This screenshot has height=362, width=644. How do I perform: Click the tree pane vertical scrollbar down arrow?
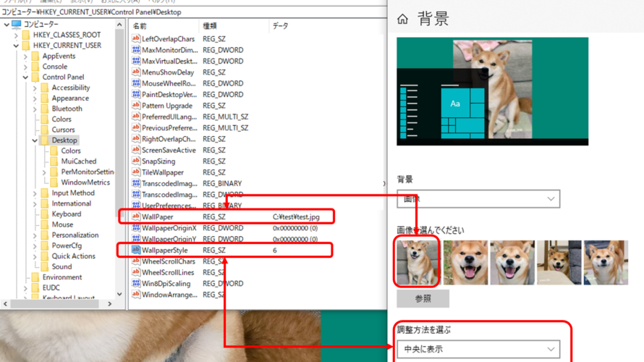[119, 294]
